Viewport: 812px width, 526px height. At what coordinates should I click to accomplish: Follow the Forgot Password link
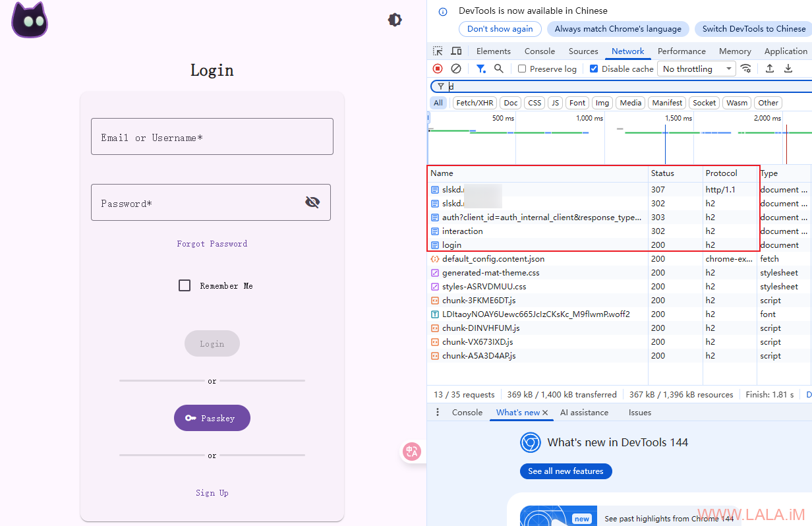(212, 244)
